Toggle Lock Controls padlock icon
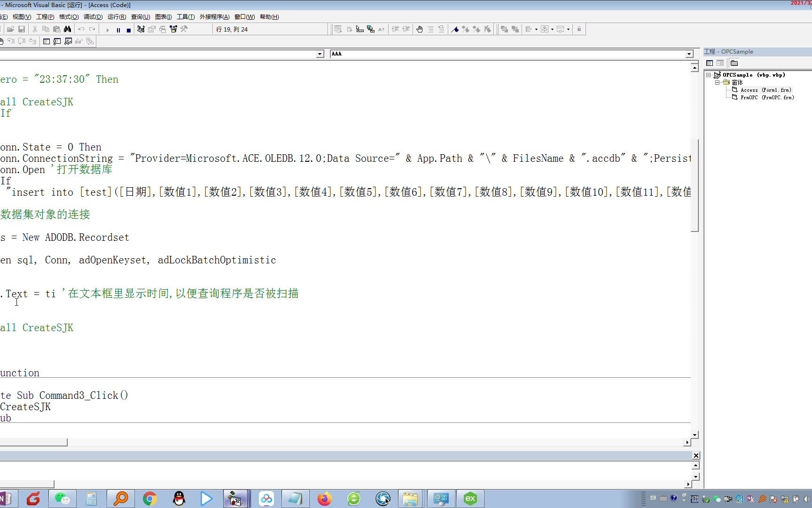This screenshot has width=812, height=508. (579, 29)
